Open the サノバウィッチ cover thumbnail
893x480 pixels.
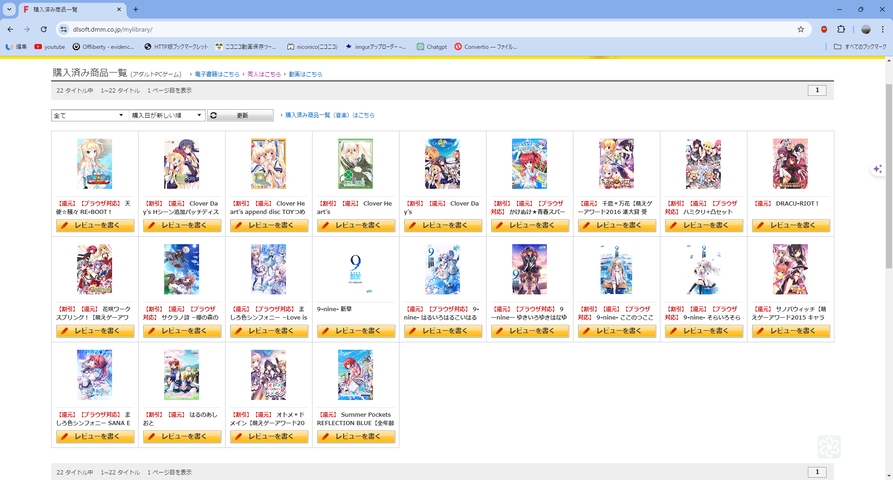[790, 269]
